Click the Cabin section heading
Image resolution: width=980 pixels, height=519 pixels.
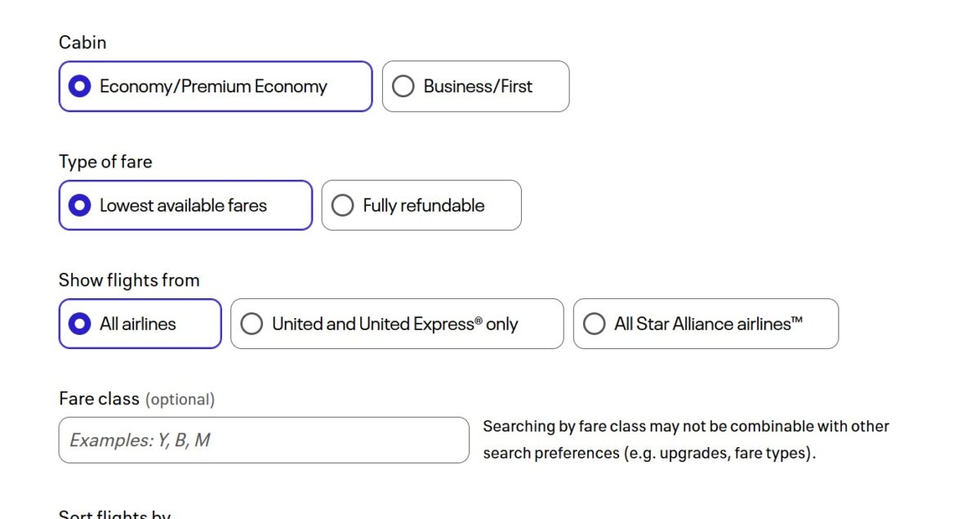(82, 42)
